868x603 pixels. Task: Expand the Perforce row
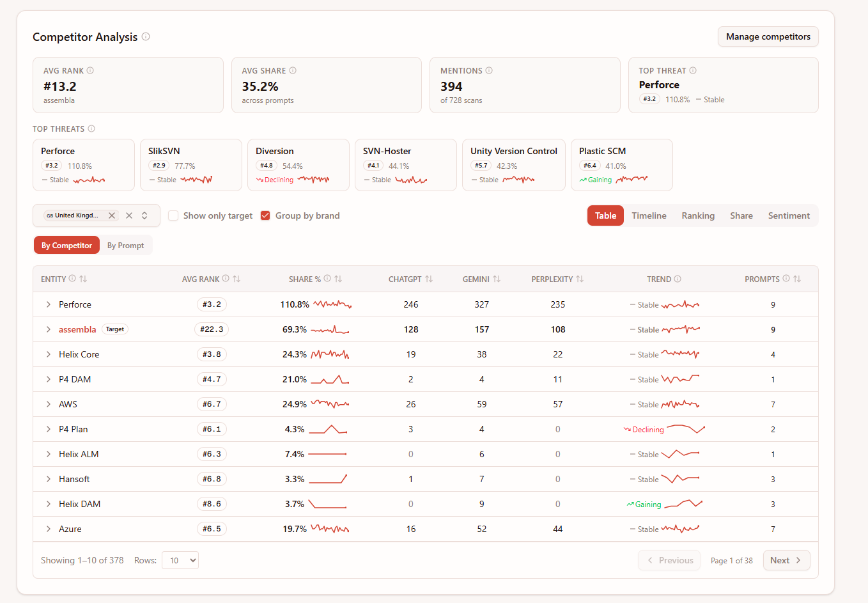pyautogui.click(x=48, y=304)
